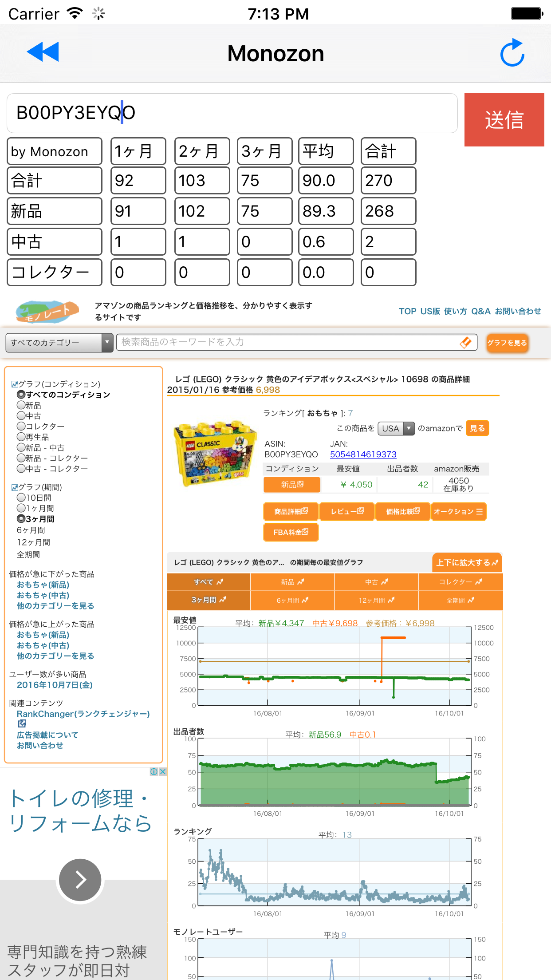Open the sidebar お問い合わせ link

coord(40,746)
